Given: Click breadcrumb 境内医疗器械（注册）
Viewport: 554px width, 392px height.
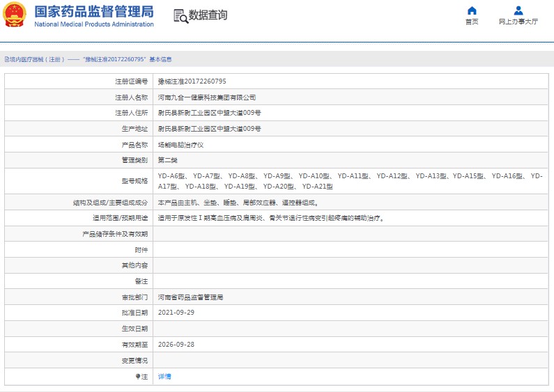Looking at the screenshot, I should click(x=37, y=59).
